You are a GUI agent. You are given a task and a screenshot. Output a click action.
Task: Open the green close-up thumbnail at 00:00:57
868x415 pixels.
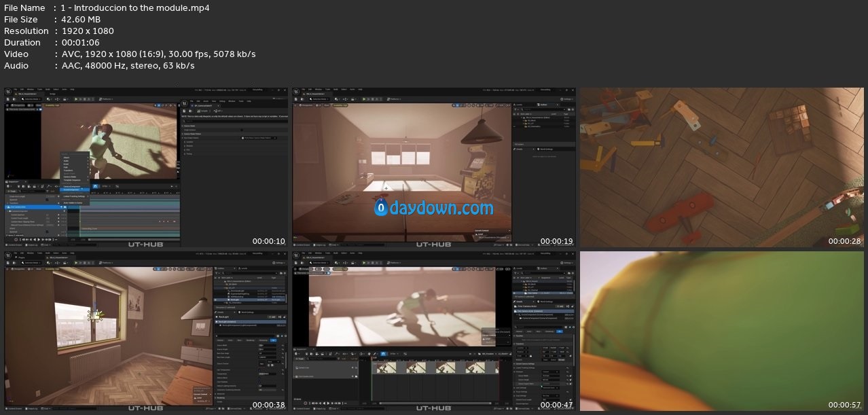(x=723, y=331)
